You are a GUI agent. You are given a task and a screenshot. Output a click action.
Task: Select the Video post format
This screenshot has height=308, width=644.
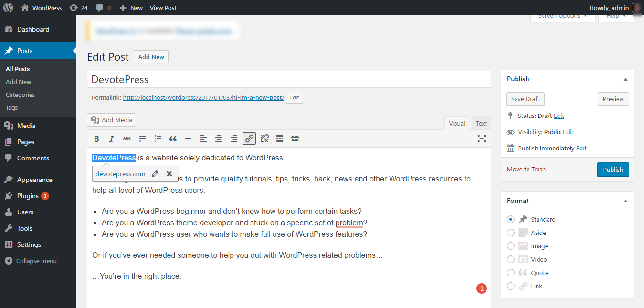[511, 259]
